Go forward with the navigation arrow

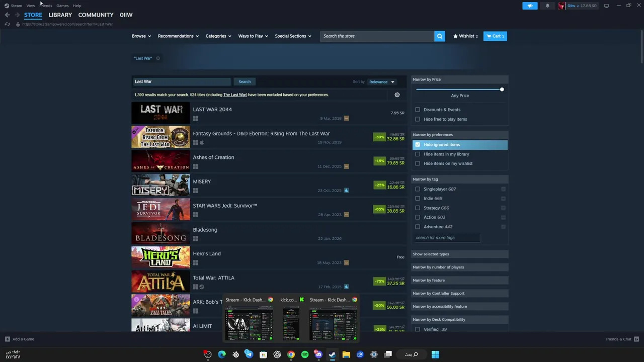pyautogui.click(x=17, y=15)
